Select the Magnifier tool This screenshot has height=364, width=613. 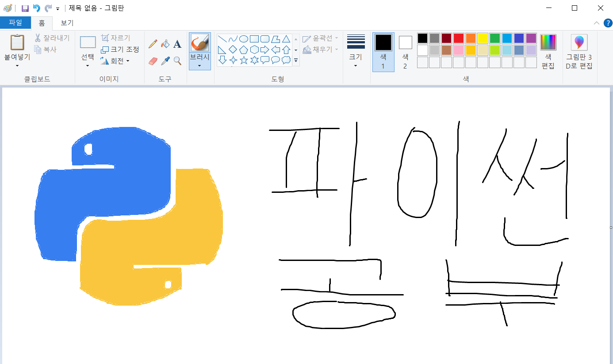pos(177,61)
